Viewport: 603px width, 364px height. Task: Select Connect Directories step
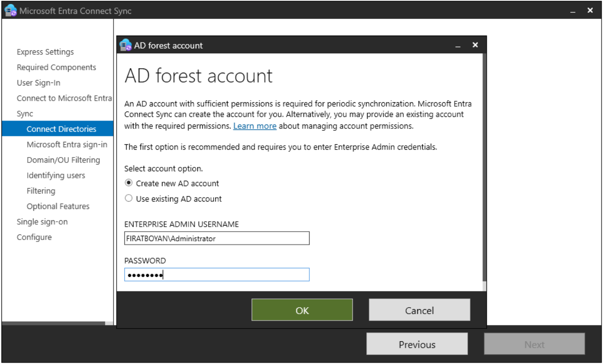coord(57,129)
